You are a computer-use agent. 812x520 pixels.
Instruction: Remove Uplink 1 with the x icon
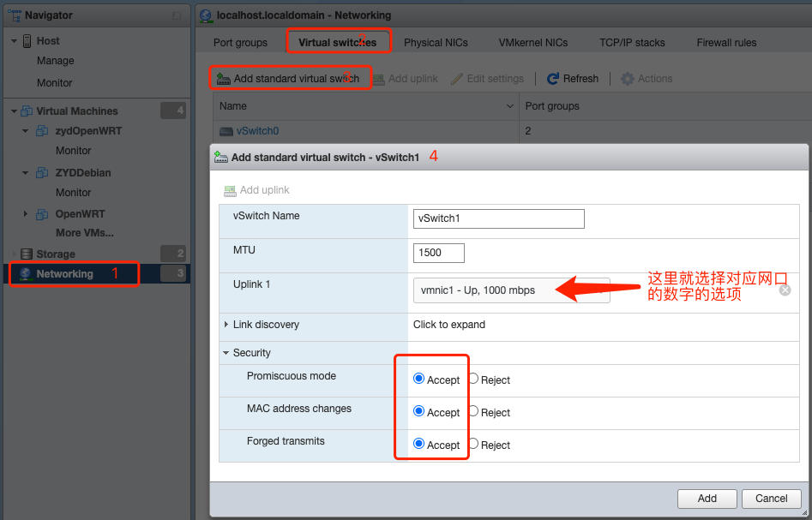[x=785, y=290]
